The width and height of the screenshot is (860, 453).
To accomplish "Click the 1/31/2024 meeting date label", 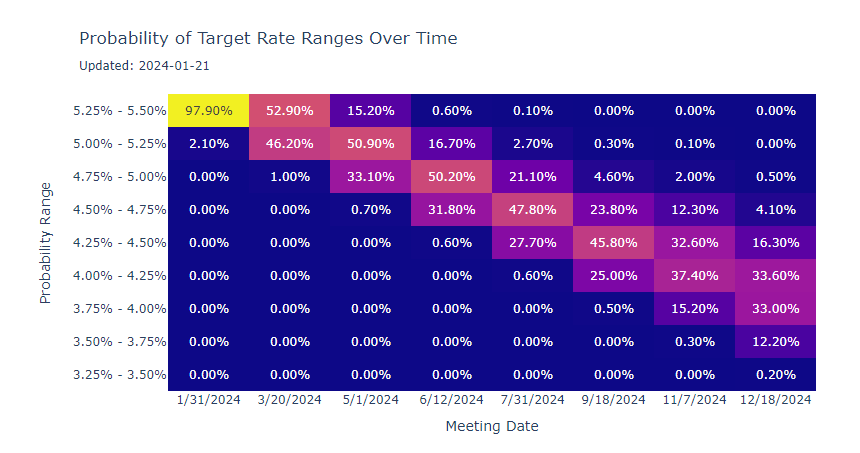I will coord(209,399).
